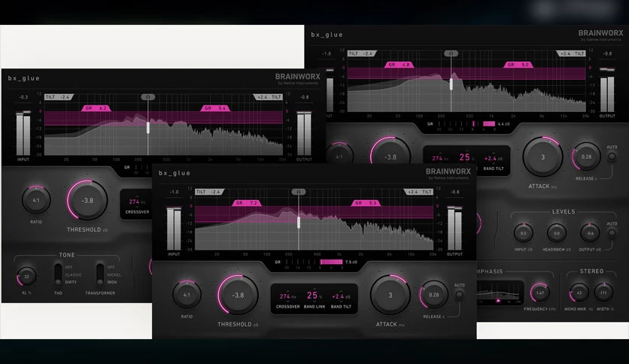
Task: Click the -1.0 input peak readout
Action: pos(174,192)
